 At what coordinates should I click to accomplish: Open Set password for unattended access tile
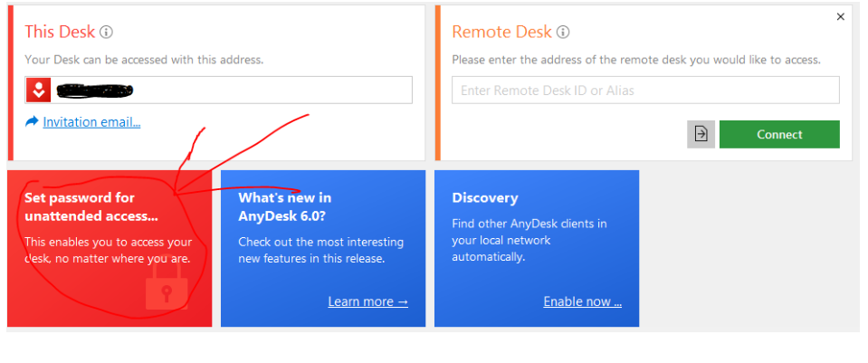[x=110, y=248]
